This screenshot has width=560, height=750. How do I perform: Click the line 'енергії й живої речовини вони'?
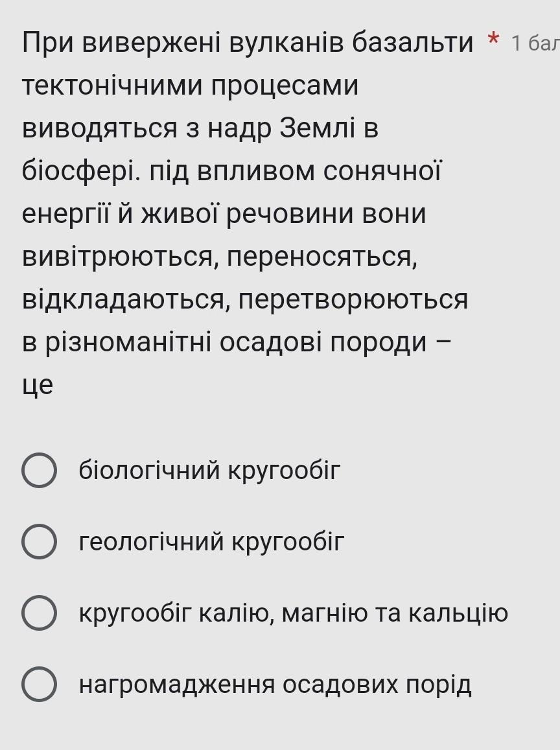(x=224, y=214)
